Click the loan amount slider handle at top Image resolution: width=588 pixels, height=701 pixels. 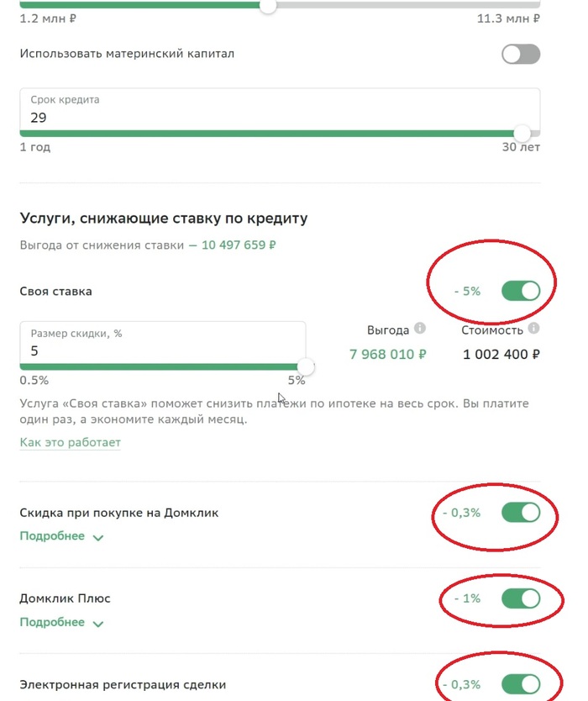tap(268, 6)
